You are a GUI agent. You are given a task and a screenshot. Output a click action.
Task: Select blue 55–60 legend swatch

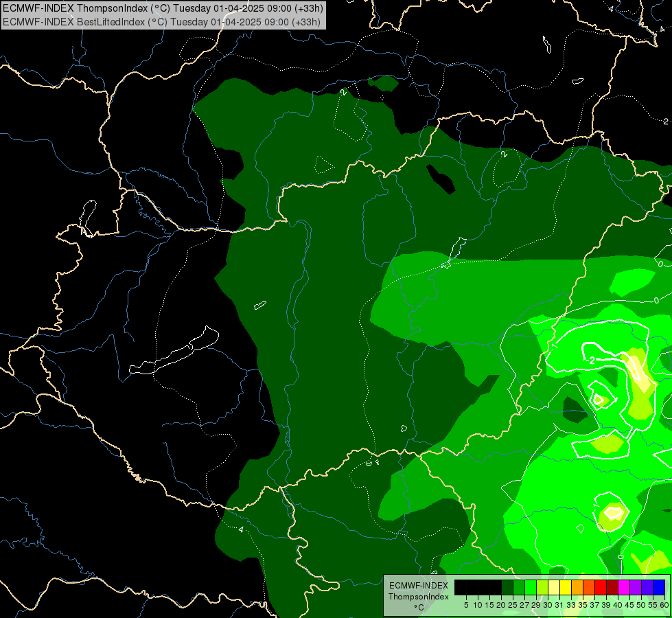coord(659,587)
